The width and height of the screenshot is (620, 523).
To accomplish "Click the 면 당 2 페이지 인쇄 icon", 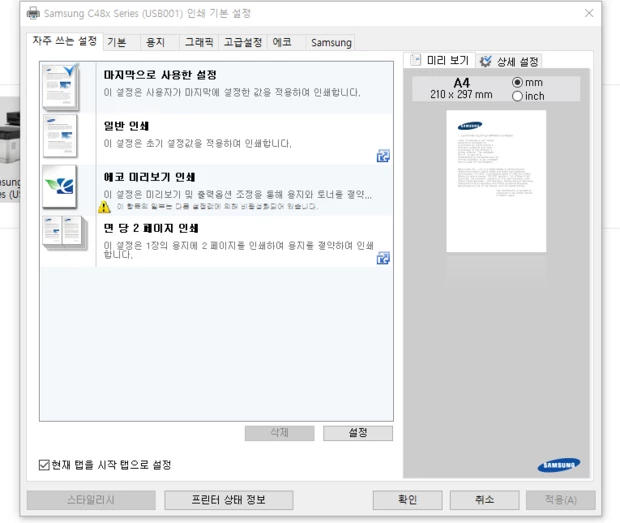I will pos(65,233).
